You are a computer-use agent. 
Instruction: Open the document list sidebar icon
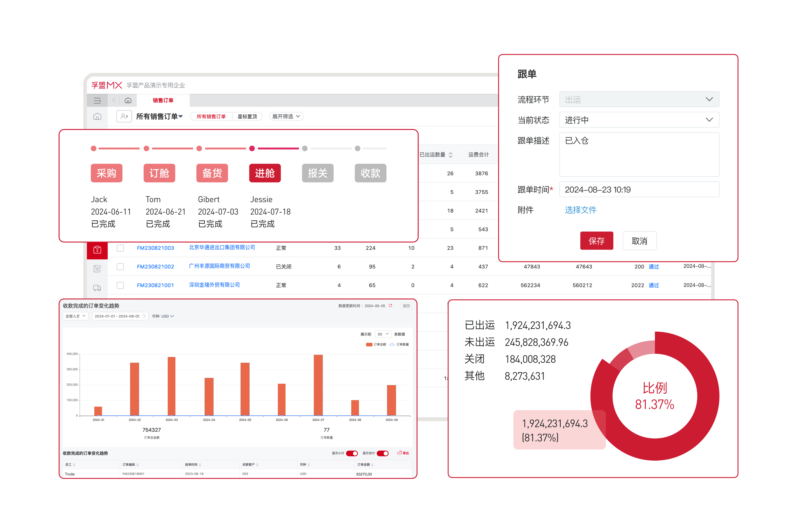tap(97, 269)
